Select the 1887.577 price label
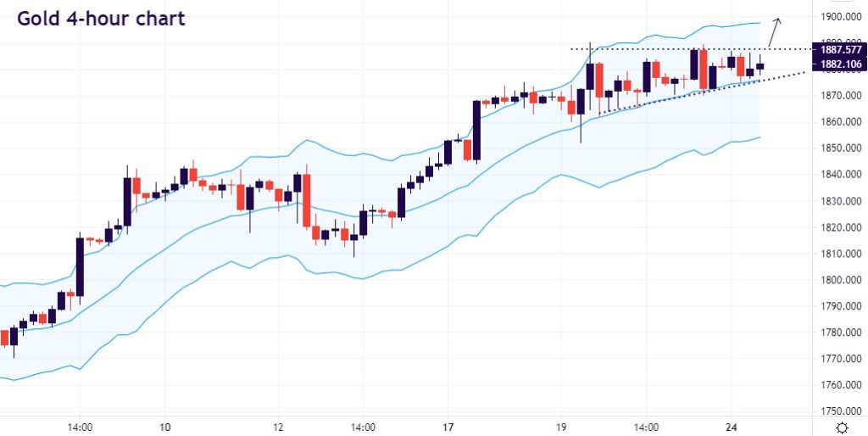This screenshot has height=436, width=868. [x=837, y=49]
